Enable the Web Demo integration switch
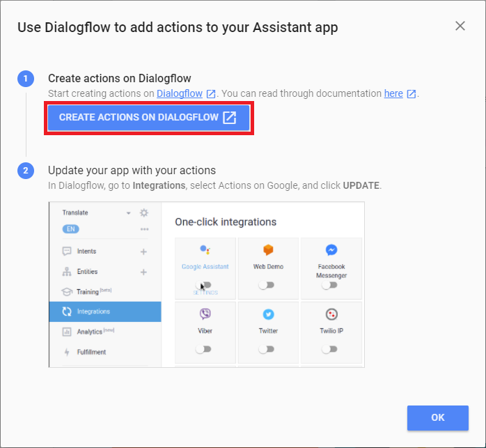 coord(267,285)
